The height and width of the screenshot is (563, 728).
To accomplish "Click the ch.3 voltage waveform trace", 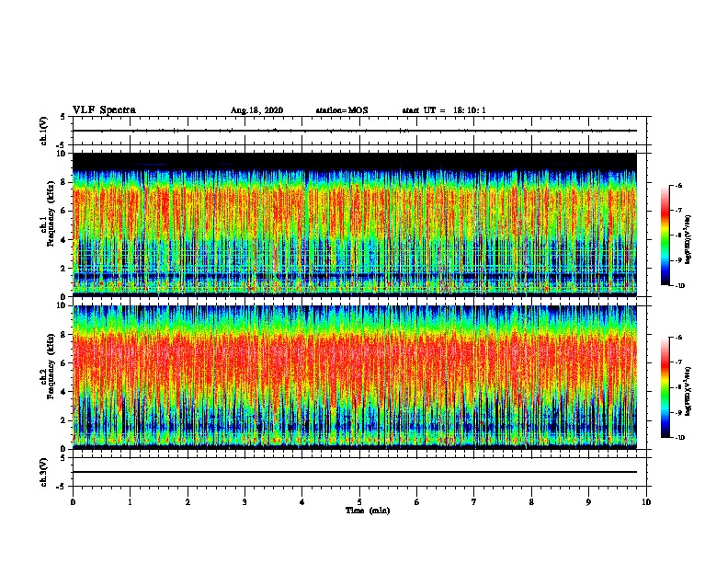I will pos(355,472).
